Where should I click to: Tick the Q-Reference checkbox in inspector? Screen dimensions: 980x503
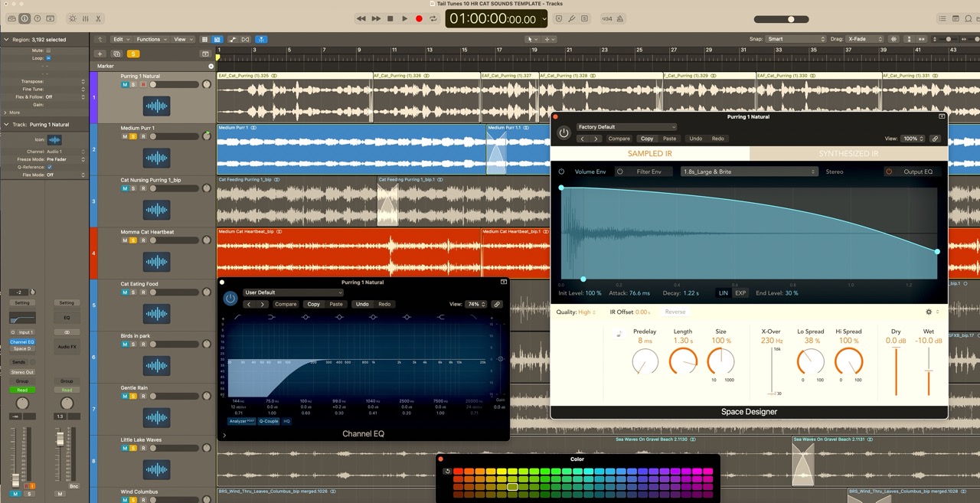[50, 167]
